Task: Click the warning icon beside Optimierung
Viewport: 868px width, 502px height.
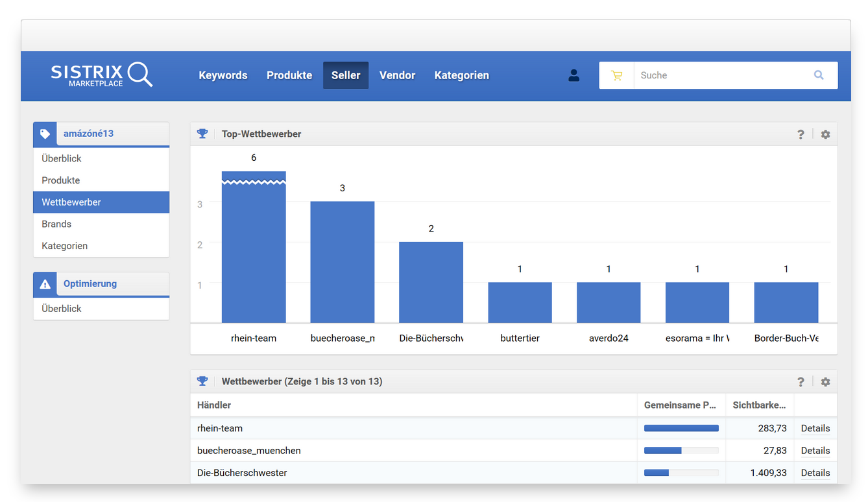Action: click(45, 284)
